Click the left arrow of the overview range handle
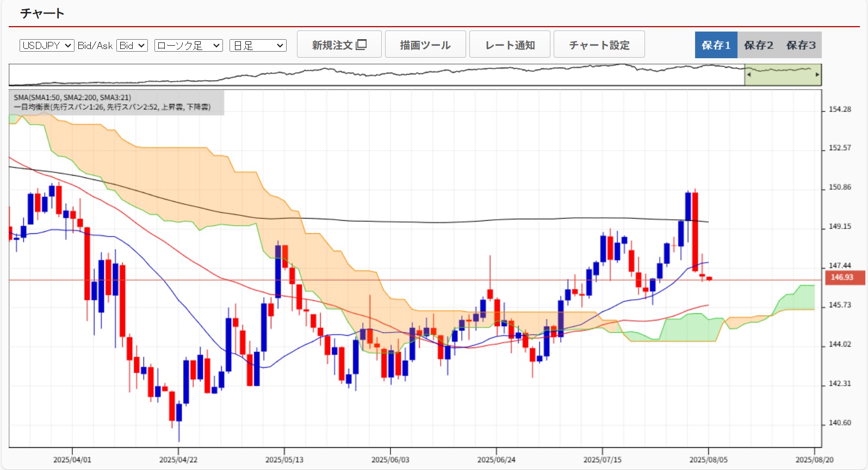Screen dimensions: 868x470 click(749, 75)
